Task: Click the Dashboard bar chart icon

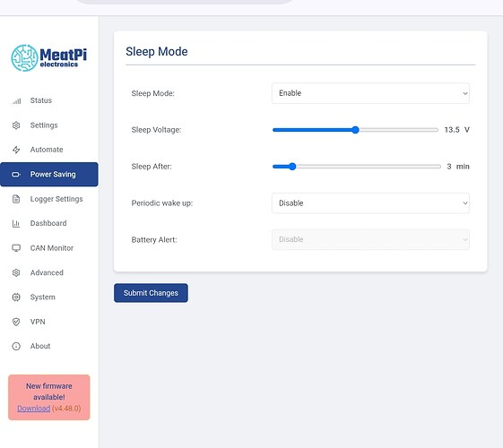Action: [16, 223]
